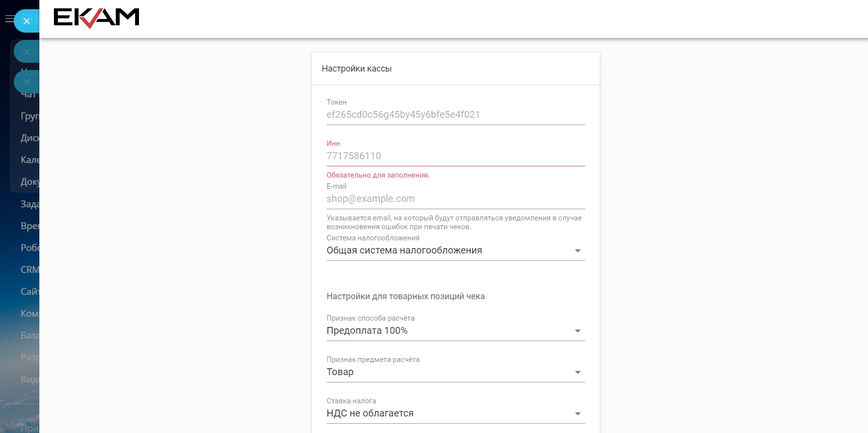Open the CRM item in the sidebar
Screen dimensions: 868x433
29,270
